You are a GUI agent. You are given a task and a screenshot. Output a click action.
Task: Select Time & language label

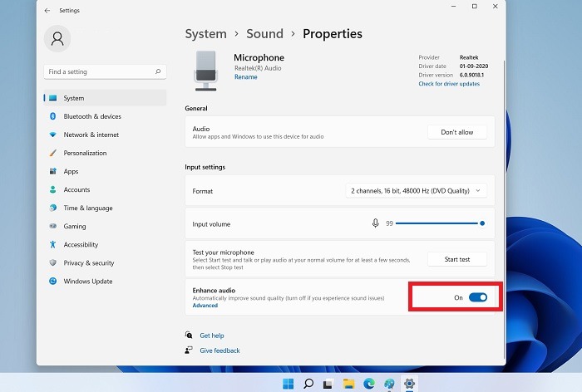[88, 208]
